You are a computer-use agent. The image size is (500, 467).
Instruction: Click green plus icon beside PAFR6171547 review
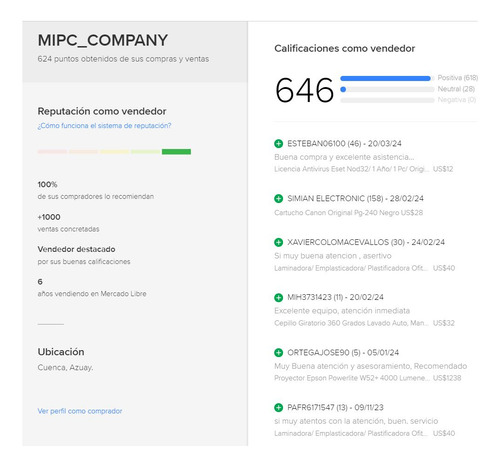click(x=278, y=408)
